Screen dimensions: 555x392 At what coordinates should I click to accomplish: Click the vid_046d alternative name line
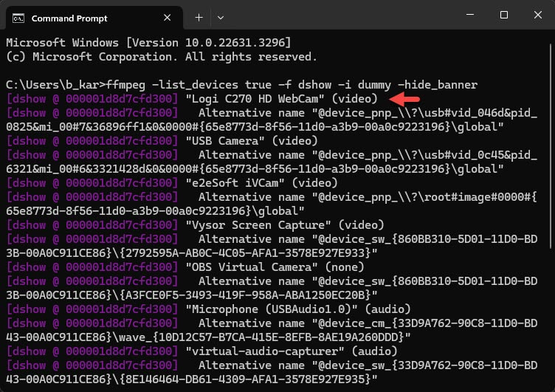click(x=272, y=113)
